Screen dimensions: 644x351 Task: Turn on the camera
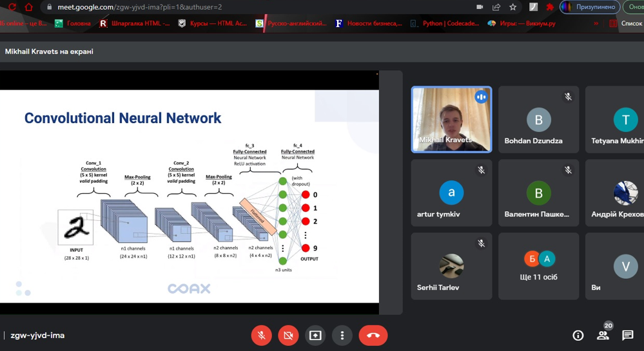(x=288, y=336)
